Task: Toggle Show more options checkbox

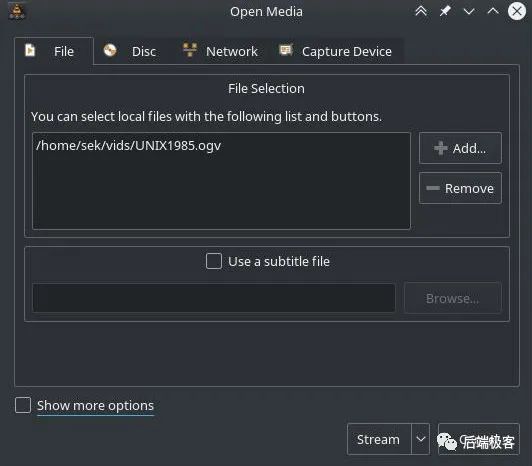Action: [x=23, y=405]
